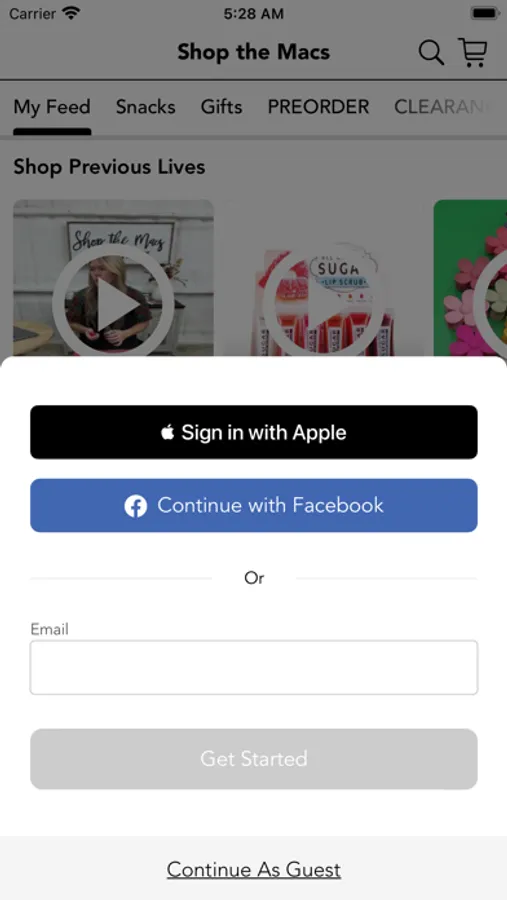
Task: Check the Wi-Fi status icon
Action: pos(71,13)
